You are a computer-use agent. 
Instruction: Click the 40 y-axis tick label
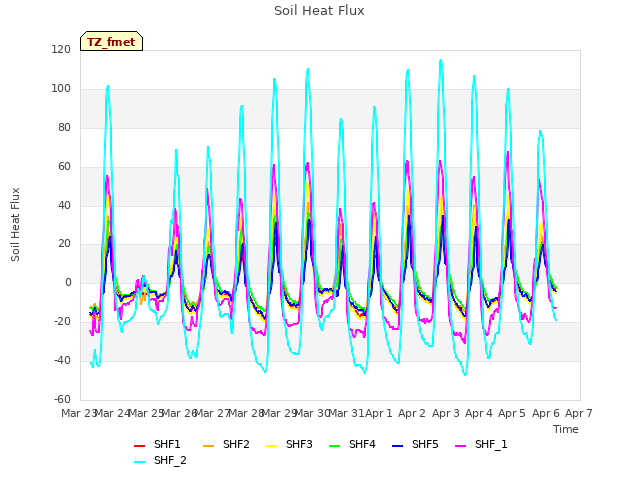pyautogui.click(x=64, y=205)
